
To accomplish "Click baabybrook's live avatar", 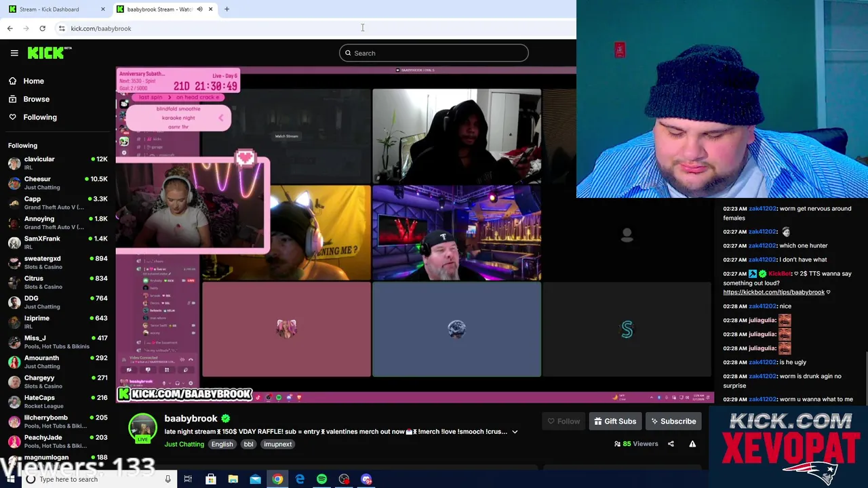I will coord(142,428).
